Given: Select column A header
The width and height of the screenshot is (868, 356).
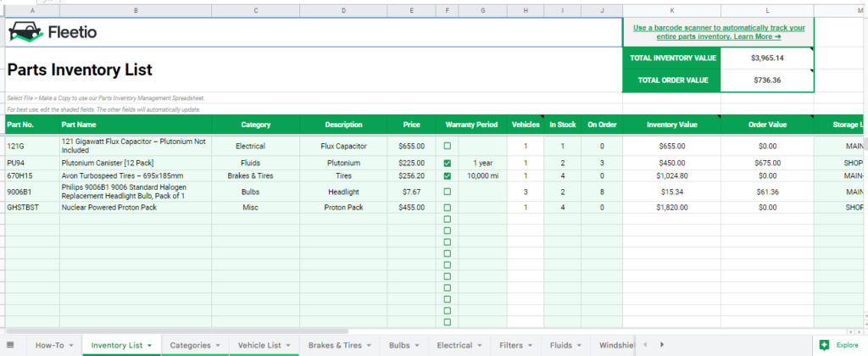Looking at the screenshot, I should pos(32,10).
